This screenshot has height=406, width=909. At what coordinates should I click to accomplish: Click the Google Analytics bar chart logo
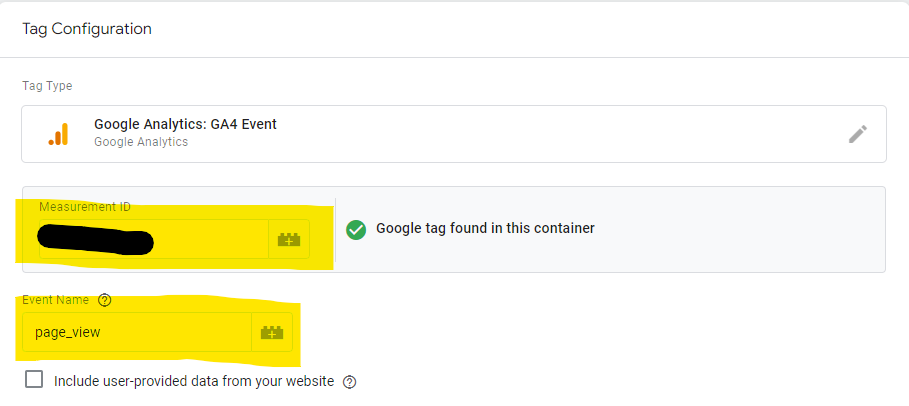[x=59, y=134]
